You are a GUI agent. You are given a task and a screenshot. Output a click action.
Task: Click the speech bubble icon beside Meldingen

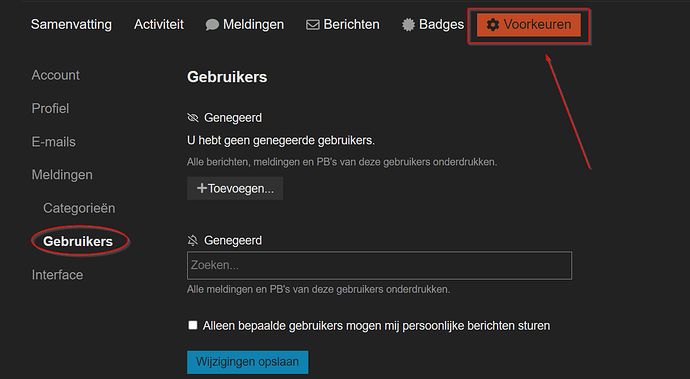(x=212, y=25)
